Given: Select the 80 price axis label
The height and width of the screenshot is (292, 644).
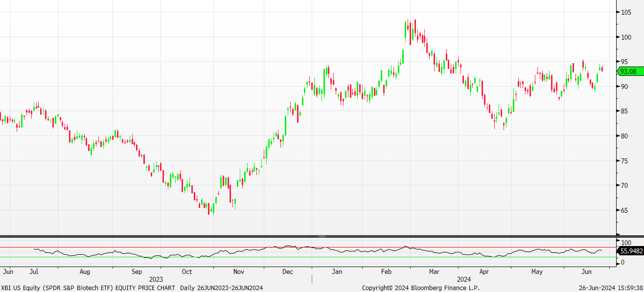Looking at the screenshot, I should click(x=624, y=136).
